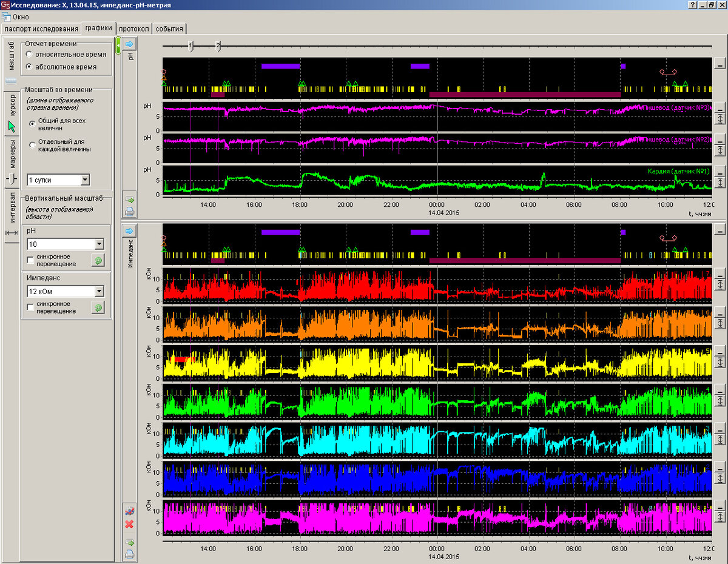The height and width of the screenshot is (564, 728).
Task: Open the 'Окно' menu
Action: tap(21, 17)
